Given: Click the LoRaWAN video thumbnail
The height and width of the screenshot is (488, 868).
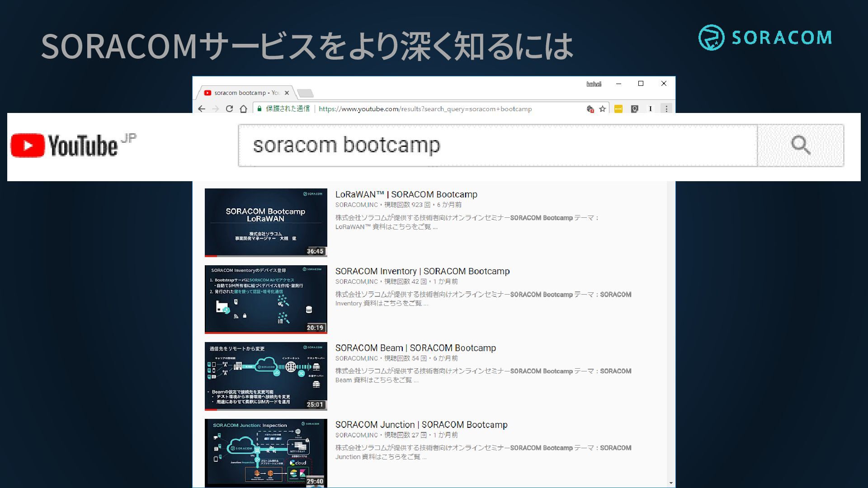Looking at the screenshot, I should point(266,222).
